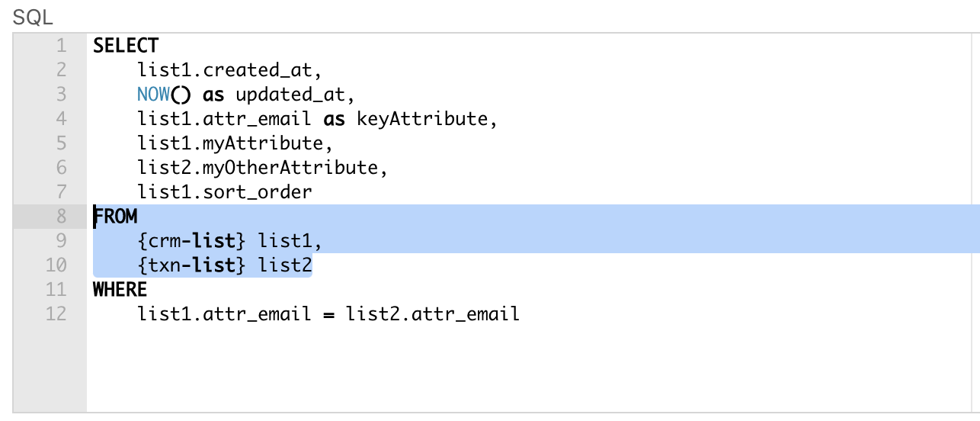The width and height of the screenshot is (980, 421).
Task: Click line number 8 in the gutter
Action: coord(62,217)
